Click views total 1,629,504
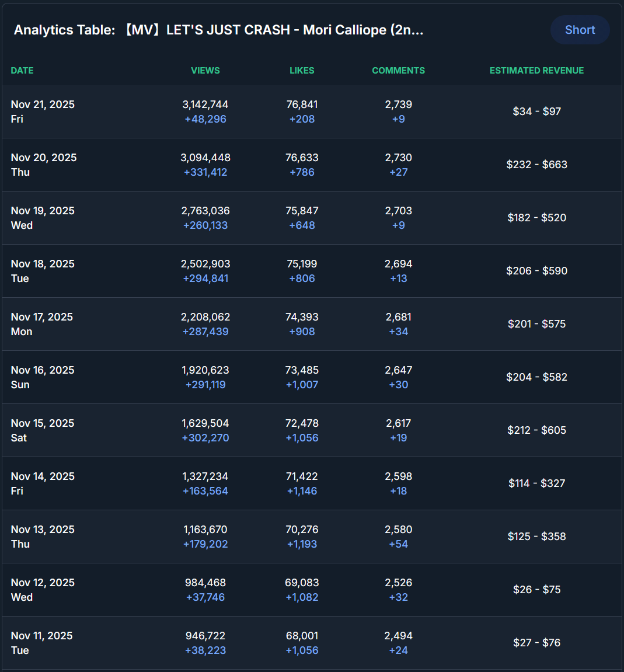624x672 pixels. coord(205,423)
